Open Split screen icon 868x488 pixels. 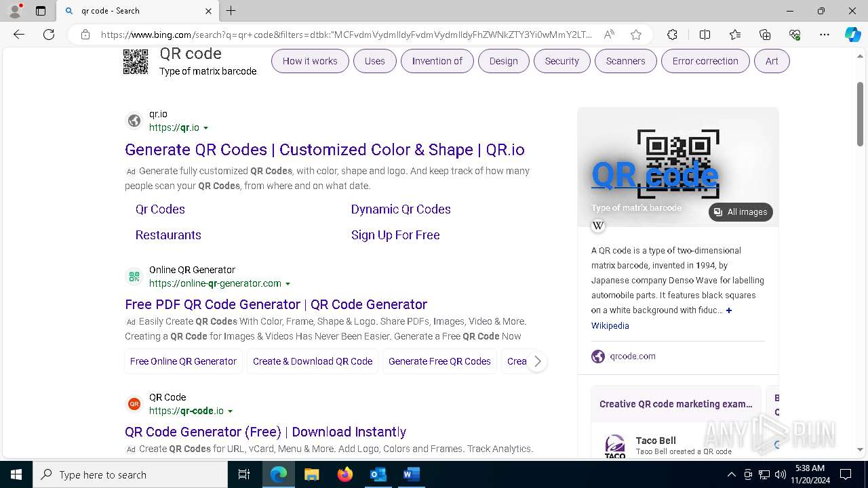(705, 35)
